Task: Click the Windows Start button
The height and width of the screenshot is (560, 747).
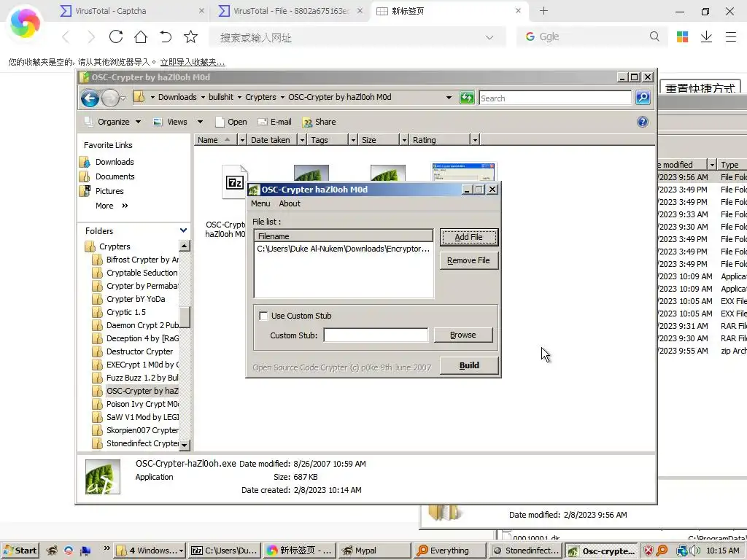Action: click(x=20, y=551)
